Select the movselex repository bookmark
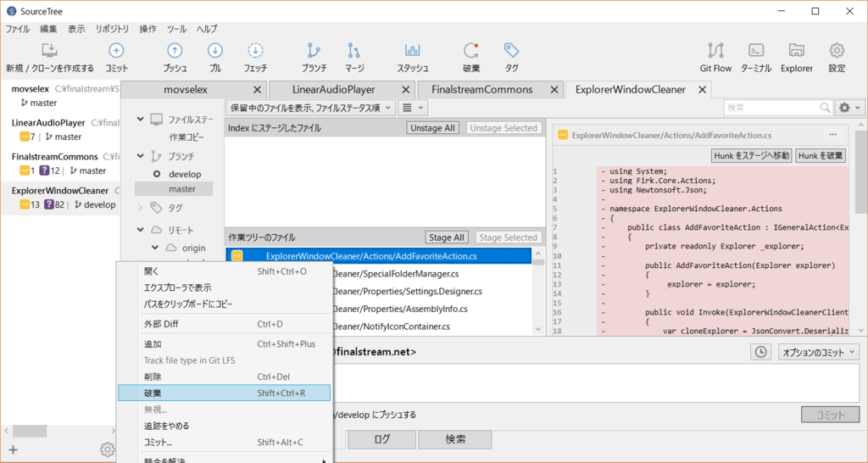 pyautogui.click(x=60, y=95)
